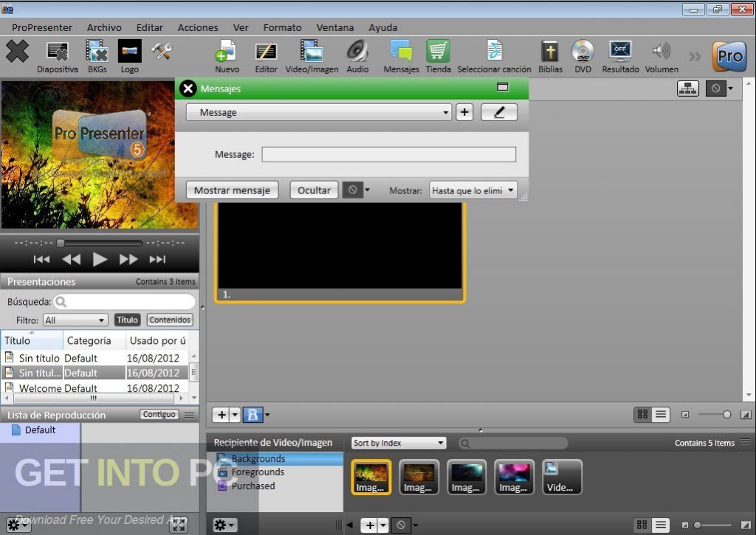
Task: Click the window icon in Mensajes header
Action: coord(502,87)
